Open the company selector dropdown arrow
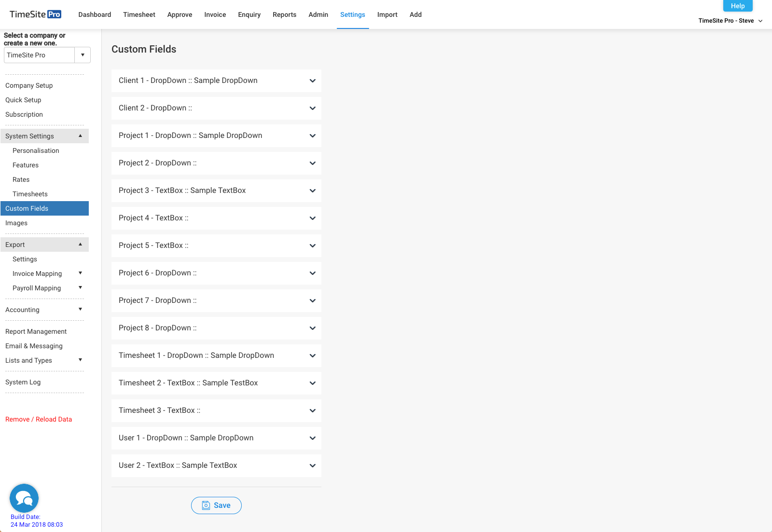 (x=83, y=55)
